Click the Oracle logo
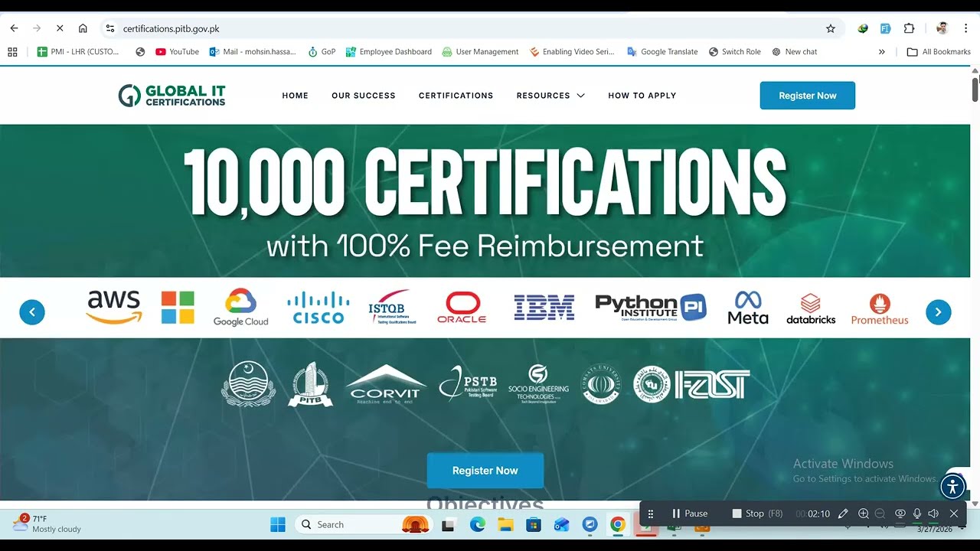 tap(462, 308)
